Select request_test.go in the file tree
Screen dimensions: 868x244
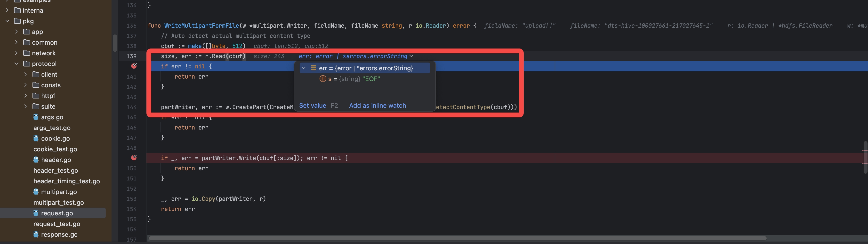pos(56,224)
